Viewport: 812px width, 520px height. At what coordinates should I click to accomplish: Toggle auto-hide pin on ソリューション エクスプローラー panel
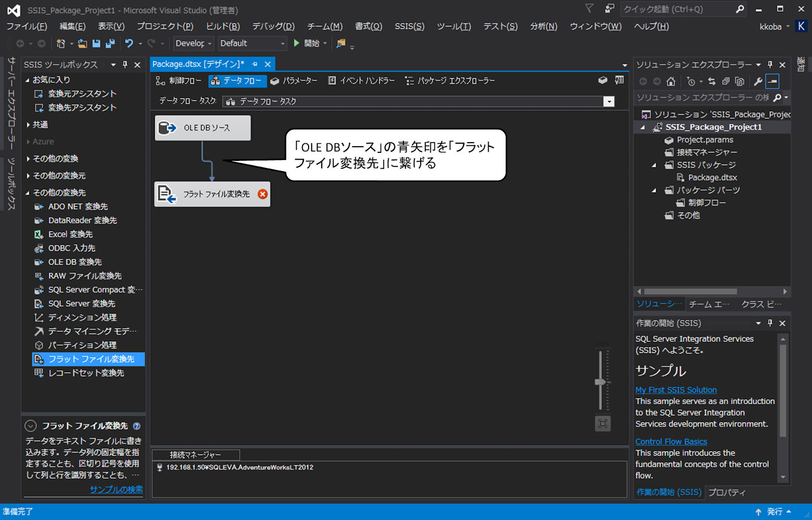tap(770, 64)
